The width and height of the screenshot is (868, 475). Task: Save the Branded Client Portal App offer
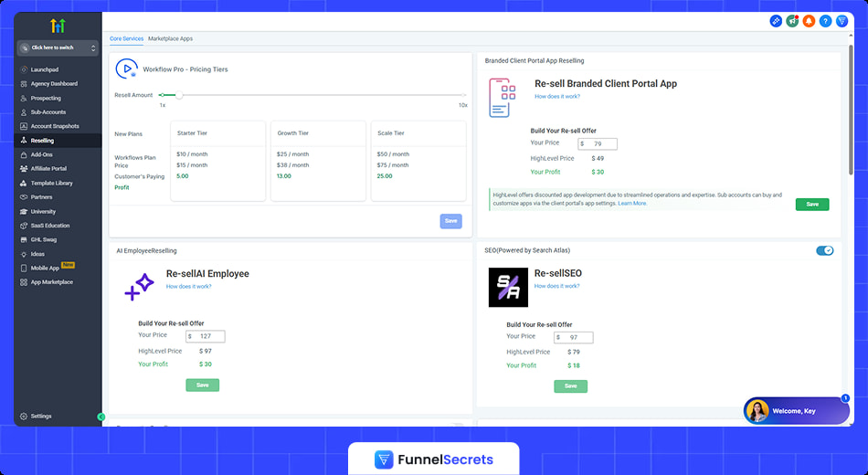coord(811,204)
